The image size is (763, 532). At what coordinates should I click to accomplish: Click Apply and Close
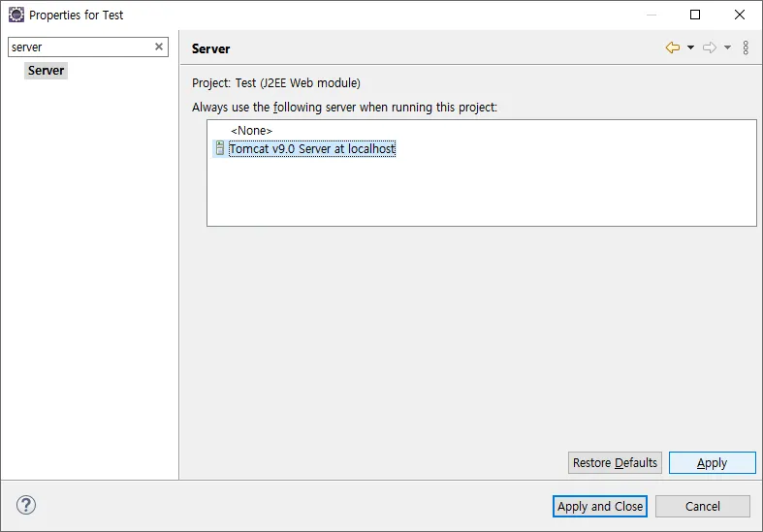(x=600, y=506)
